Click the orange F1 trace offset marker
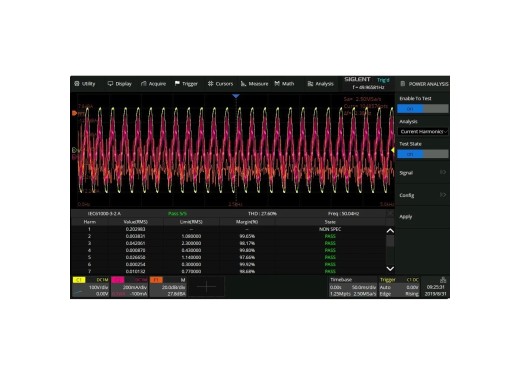 click(74, 113)
